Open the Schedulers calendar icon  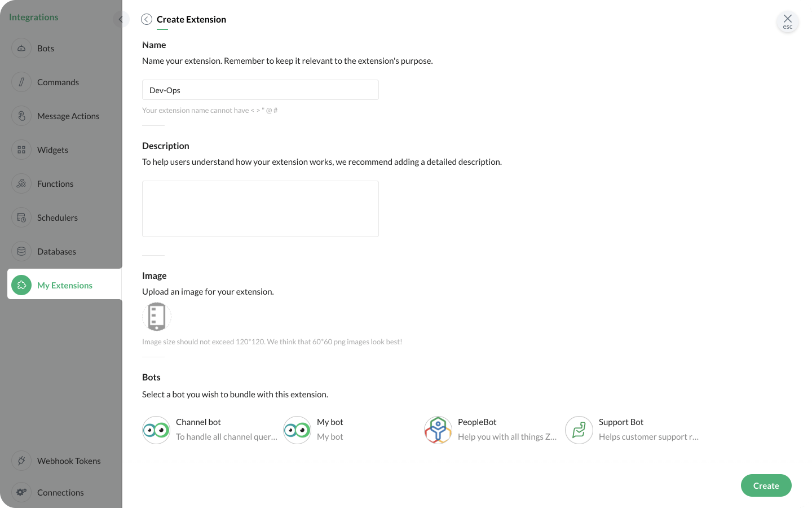(21, 218)
